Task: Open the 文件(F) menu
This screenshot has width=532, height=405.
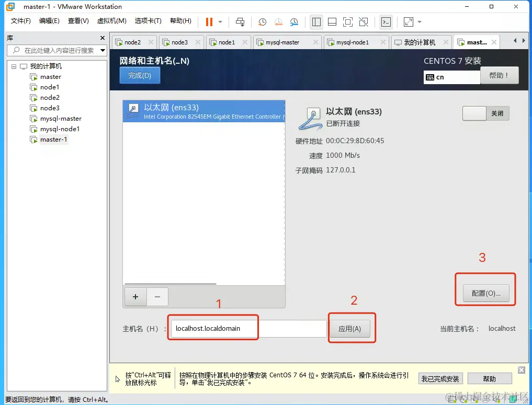Action: click(21, 21)
